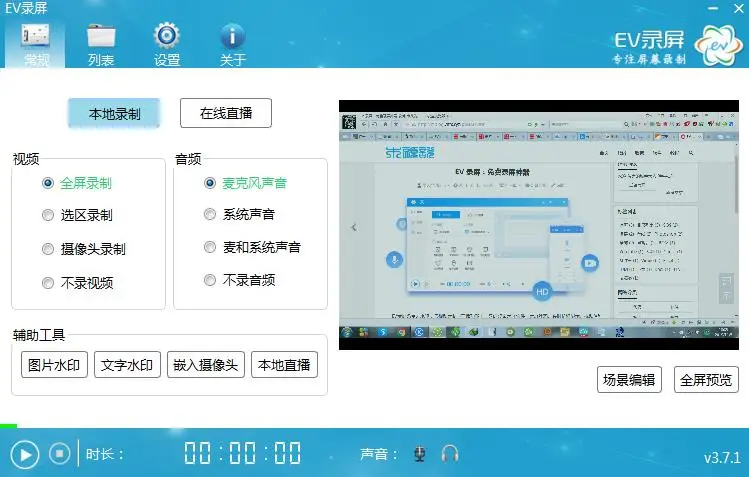Start recording with the play button
The image size is (749, 477).
[25, 455]
